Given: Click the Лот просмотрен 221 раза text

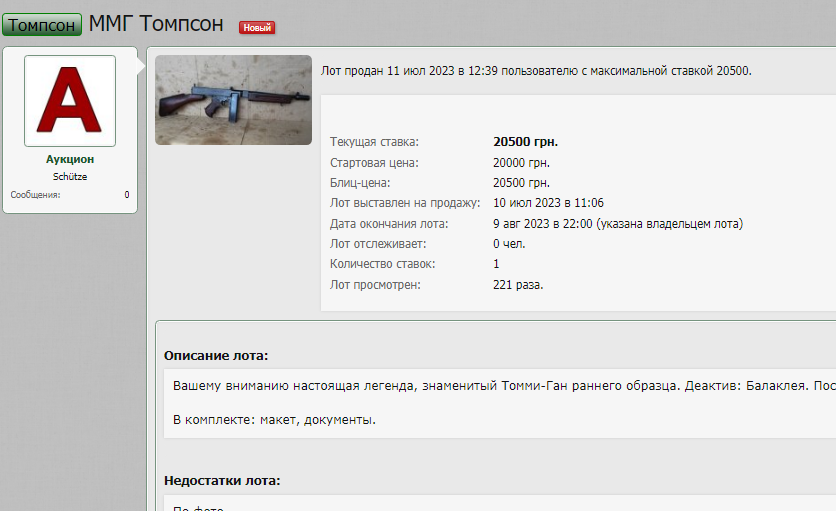Looking at the screenshot, I should pos(518,285).
